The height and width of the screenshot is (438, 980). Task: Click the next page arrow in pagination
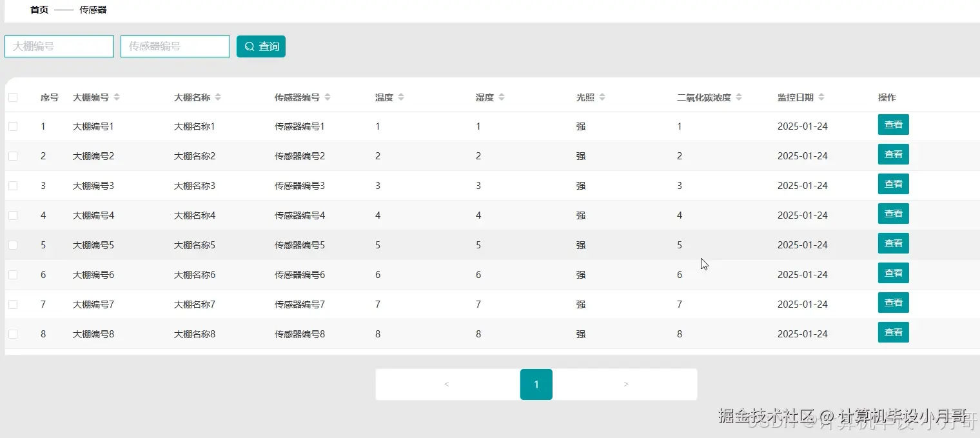[x=625, y=384]
